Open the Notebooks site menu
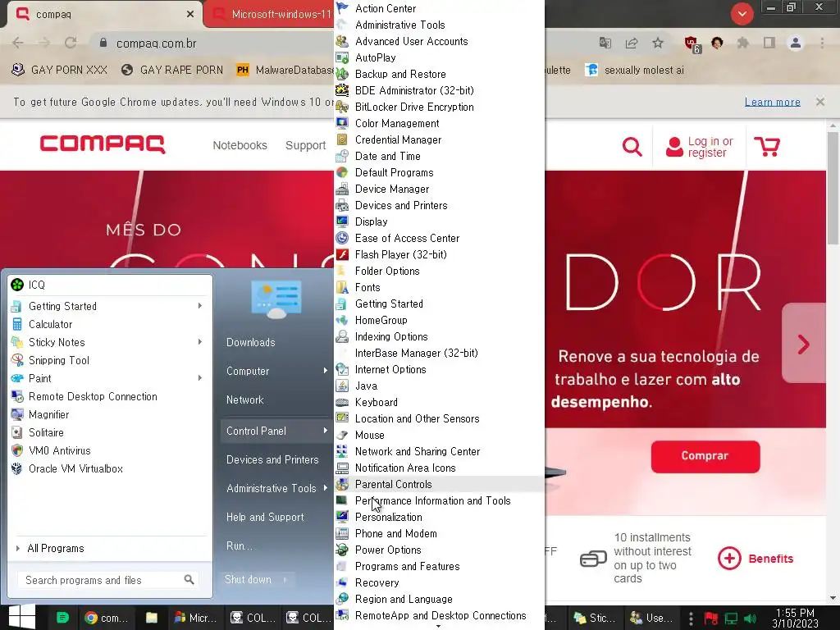The height and width of the screenshot is (630, 840). (240, 145)
